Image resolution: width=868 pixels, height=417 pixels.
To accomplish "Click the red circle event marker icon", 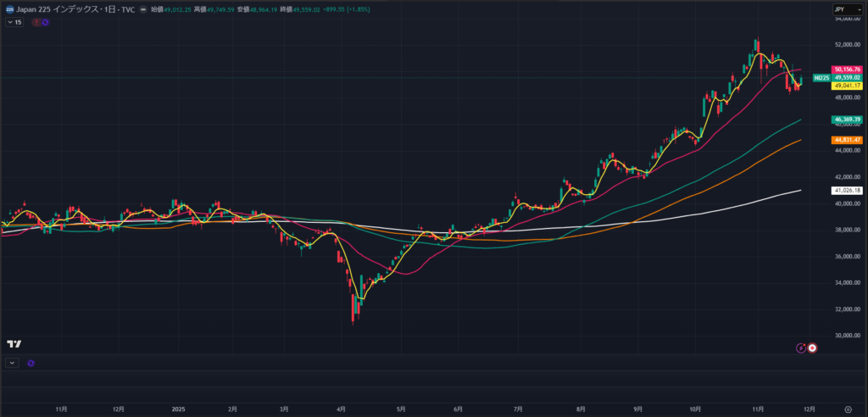I will 813,347.
